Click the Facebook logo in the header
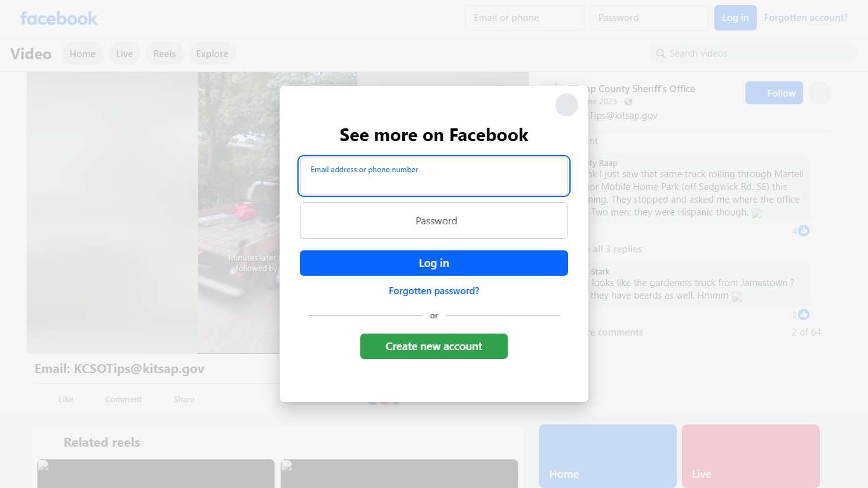The height and width of the screenshot is (488, 868). pyautogui.click(x=58, y=18)
